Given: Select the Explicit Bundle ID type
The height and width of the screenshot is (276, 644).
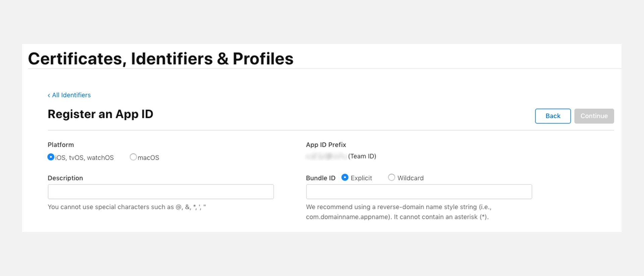Looking at the screenshot, I should pyautogui.click(x=345, y=177).
